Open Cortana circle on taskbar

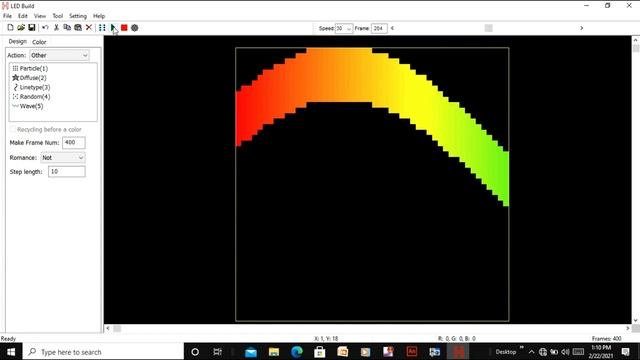195,352
